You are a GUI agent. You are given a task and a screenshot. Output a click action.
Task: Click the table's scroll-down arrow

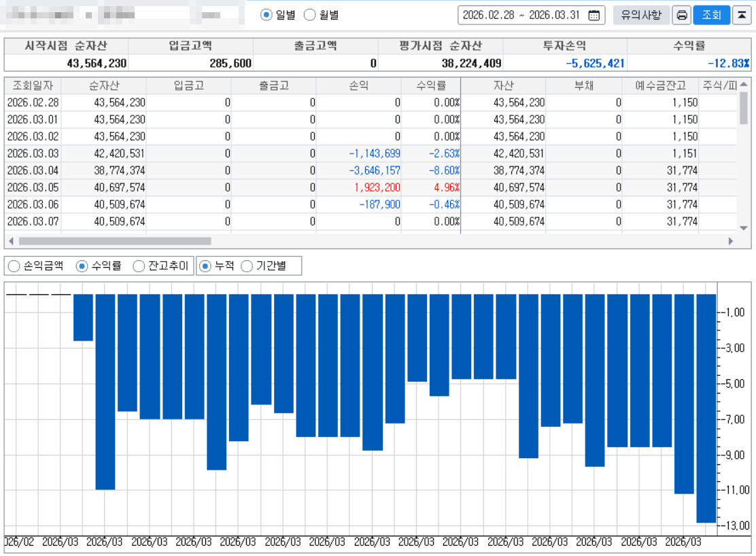pyautogui.click(x=743, y=228)
